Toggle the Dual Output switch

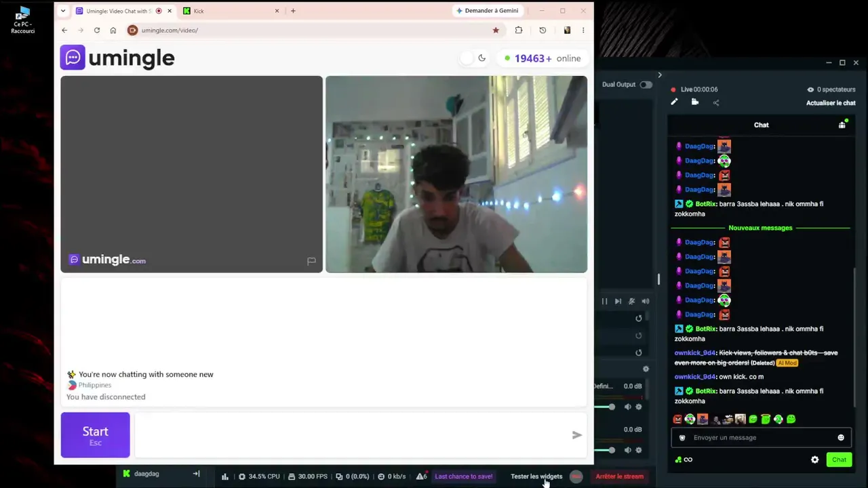pos(646,85)
